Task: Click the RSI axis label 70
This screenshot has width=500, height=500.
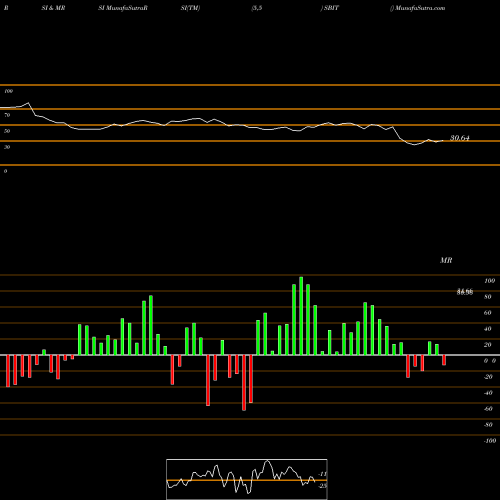Action: (7, 115)
